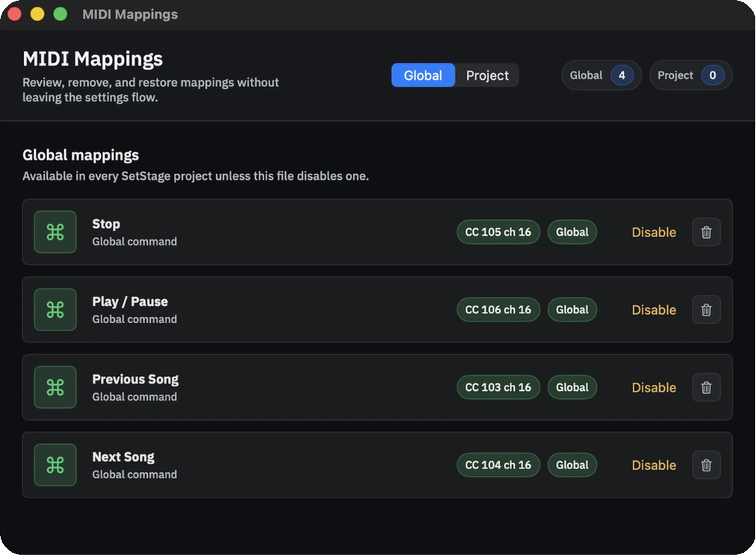The image size is (756, 555).
Task: Select the Play / Pause mapping title
Action: coord(130,301)
